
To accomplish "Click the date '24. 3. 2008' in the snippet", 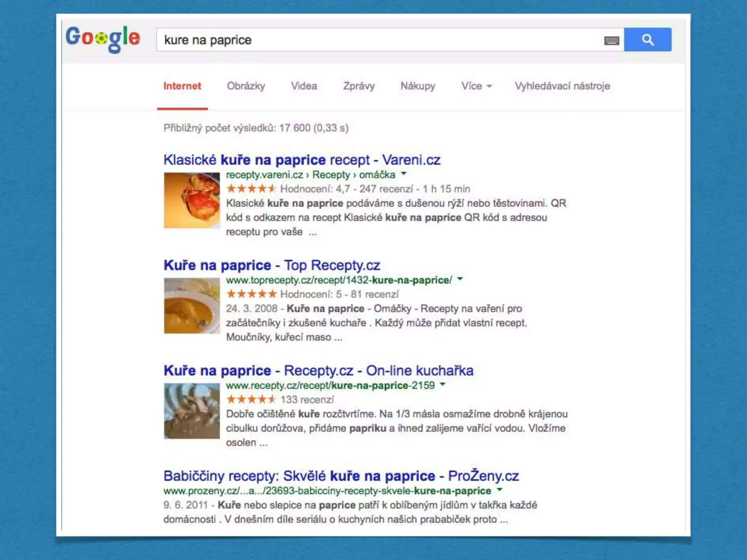I will pyautogui.click(x=252, y=308).
